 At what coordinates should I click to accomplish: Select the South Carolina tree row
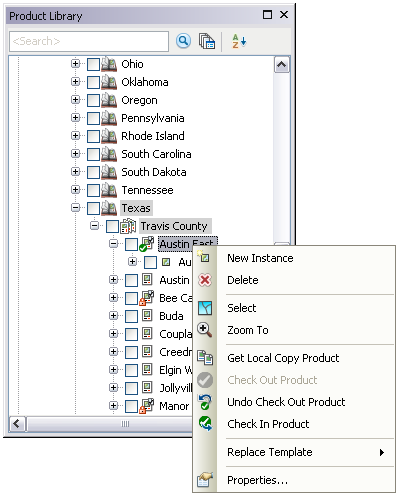tap(156, 154)
